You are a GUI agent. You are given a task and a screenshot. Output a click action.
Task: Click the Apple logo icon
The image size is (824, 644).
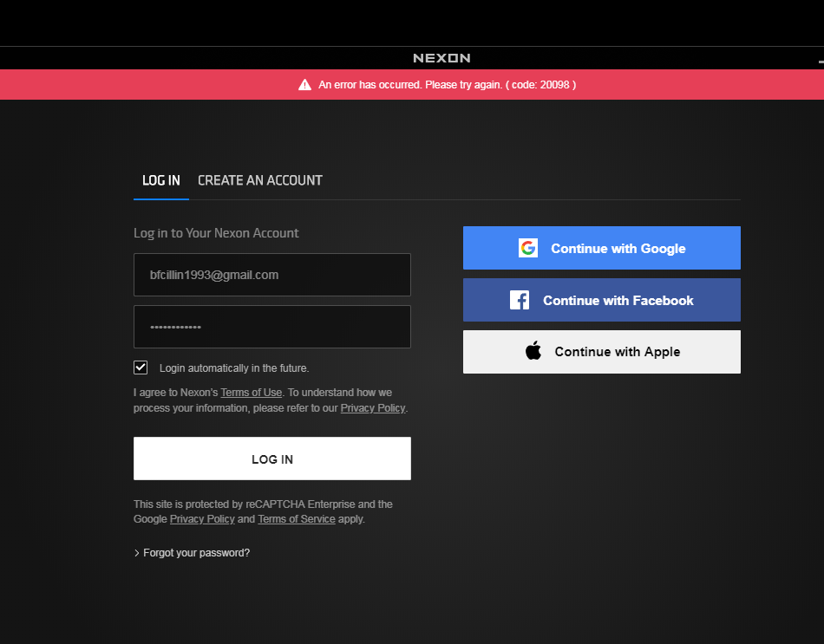click(533, 351)
